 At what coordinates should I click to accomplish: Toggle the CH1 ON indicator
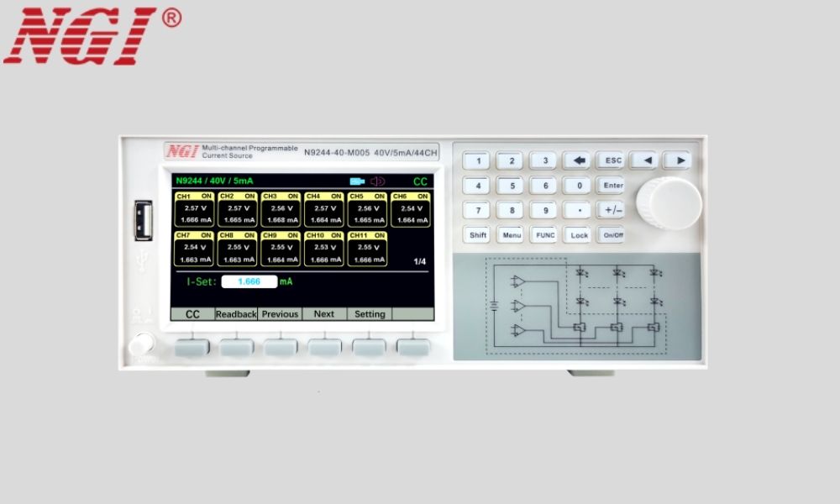[x=206, y=195]
